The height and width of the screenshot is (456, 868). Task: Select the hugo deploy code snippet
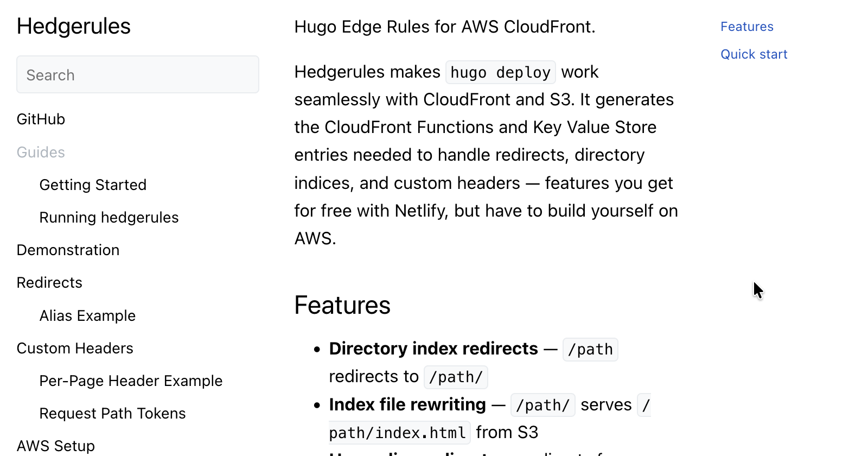[x=500, y=72]
